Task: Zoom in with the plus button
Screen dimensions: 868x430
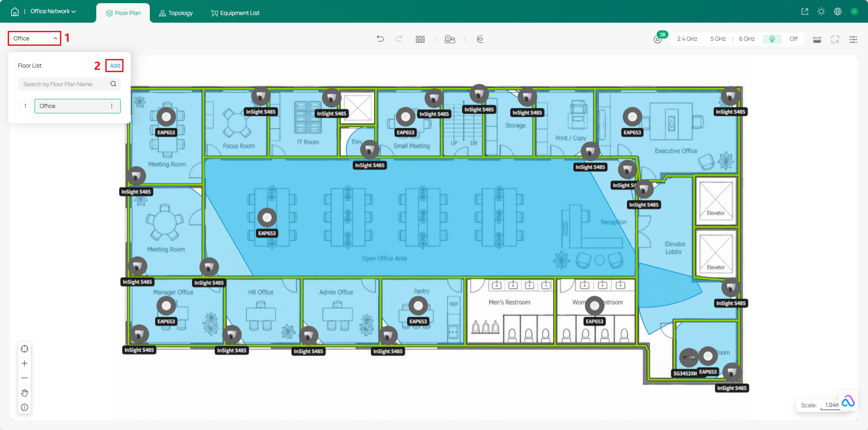Action: coord(25,363)
